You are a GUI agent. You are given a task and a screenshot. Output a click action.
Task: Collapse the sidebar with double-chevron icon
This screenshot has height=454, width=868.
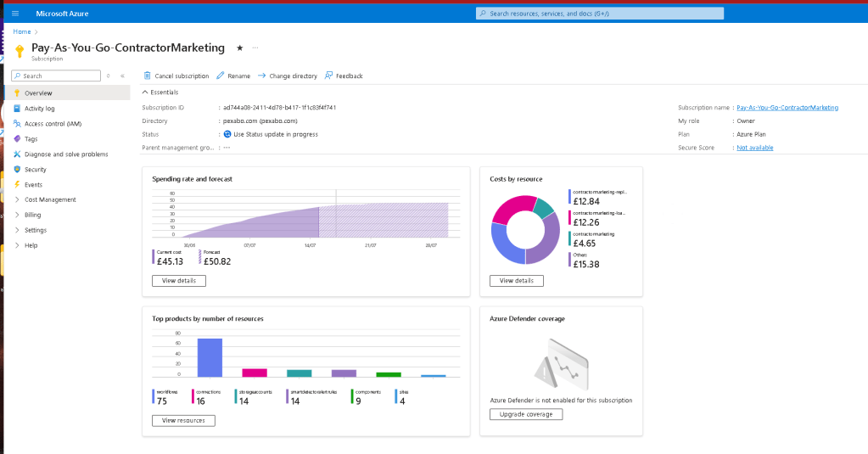click(x=122, y=76)
